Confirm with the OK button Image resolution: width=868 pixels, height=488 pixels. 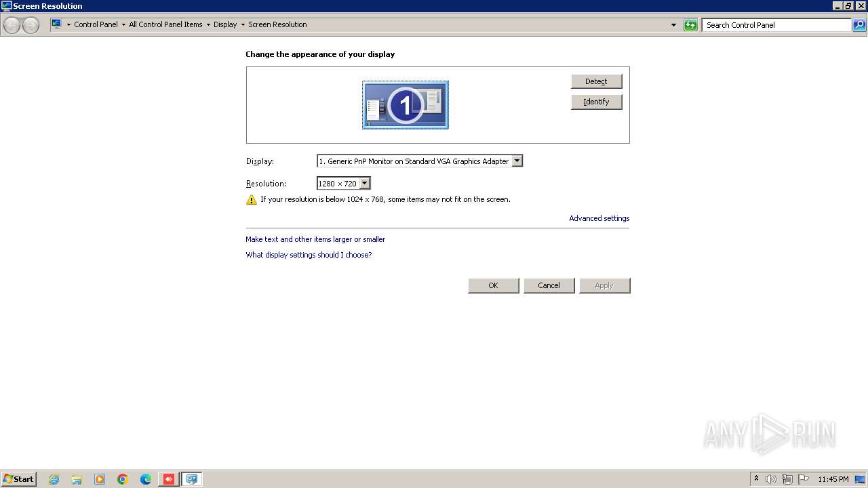pyautogui.click(x=494, y=285)
